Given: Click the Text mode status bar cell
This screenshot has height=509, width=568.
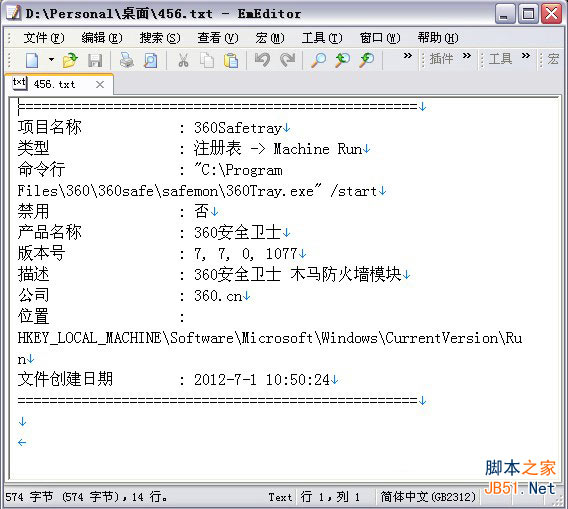Looking at the screenshot, I should tap(280, 497).
